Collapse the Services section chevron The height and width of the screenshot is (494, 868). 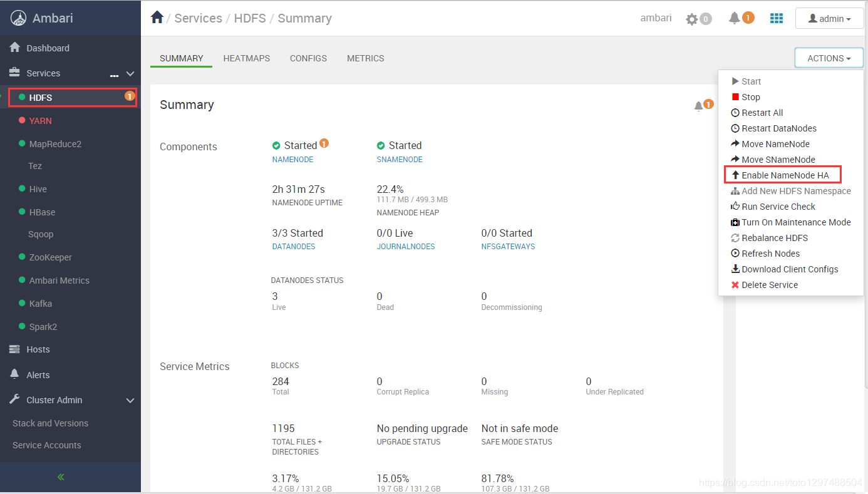click(x=130, y=74)
